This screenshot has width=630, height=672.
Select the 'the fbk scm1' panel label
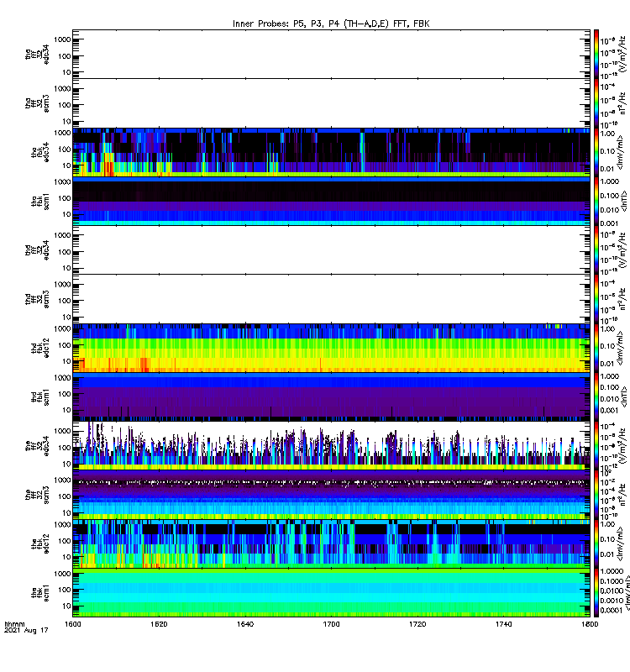39,593
